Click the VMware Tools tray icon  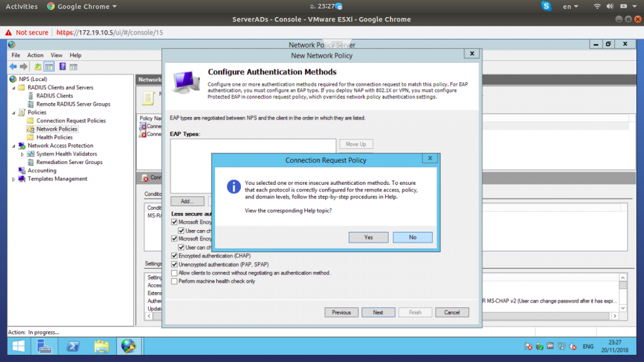550,346
